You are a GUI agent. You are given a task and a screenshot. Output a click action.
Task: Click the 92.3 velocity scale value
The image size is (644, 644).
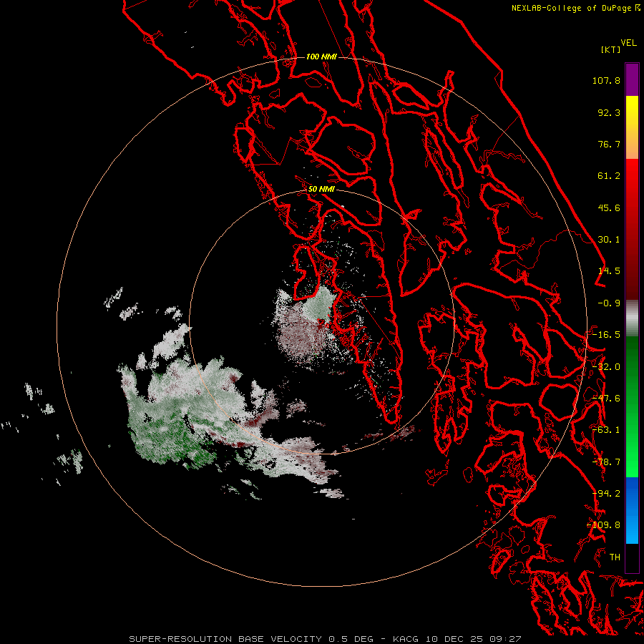click(609, 112)
